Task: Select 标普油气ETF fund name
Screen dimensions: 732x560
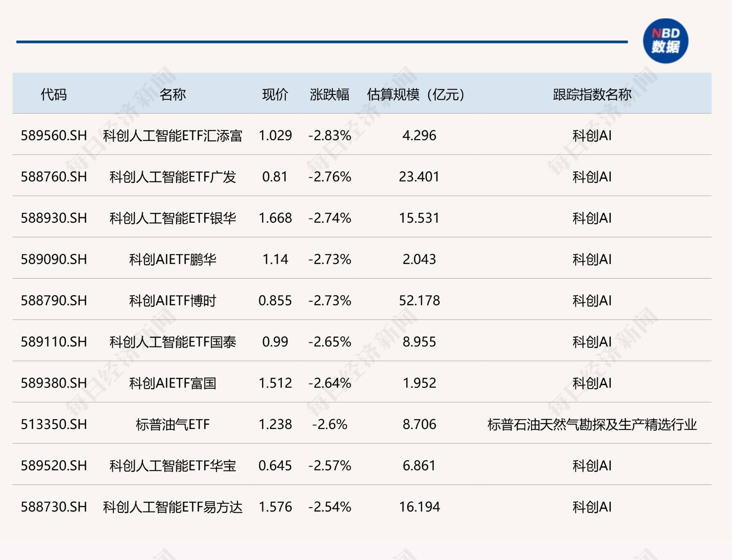Action: tap(172, 425)
